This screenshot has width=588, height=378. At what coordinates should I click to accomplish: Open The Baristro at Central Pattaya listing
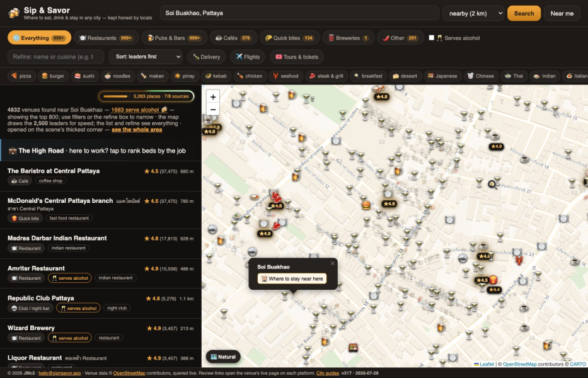[100, 176]
